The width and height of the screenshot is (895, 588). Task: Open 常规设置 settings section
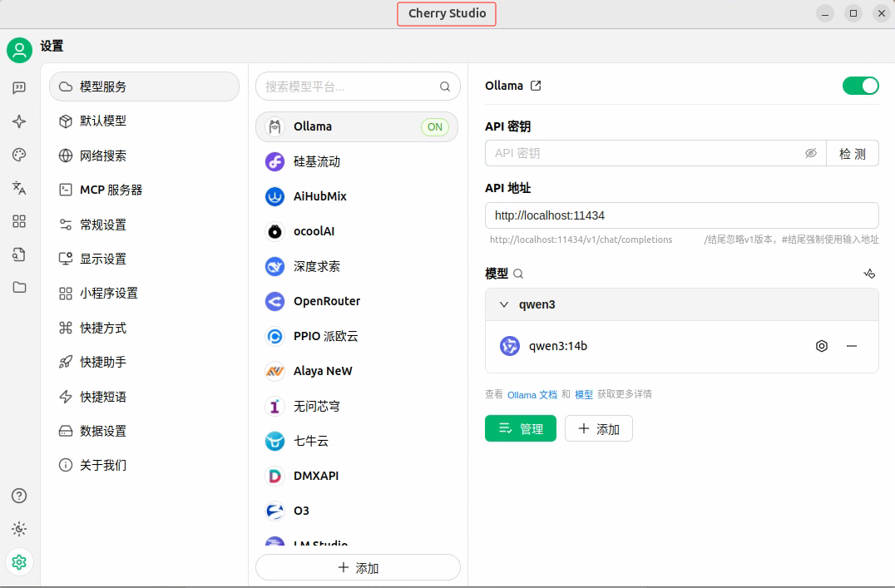pyautogui.click(x=145, y=225)
